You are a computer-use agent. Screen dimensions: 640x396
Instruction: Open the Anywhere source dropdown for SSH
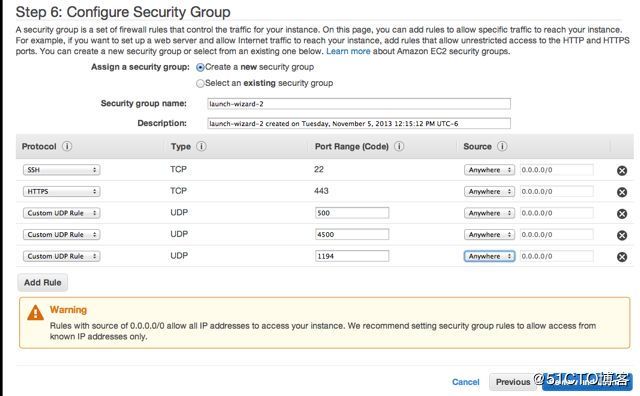click(x=489, y=170)
